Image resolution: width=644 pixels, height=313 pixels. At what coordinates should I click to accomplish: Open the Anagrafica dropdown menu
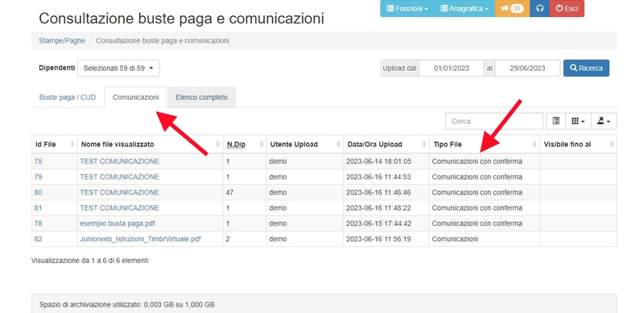[464, 9]
